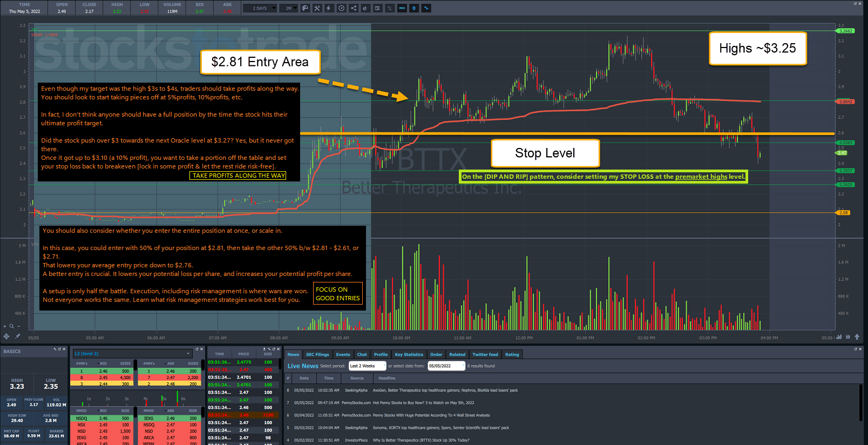The height and width of the screenshot is (445, 868).
Task: Pop out the BASICS panel
Action: click(59, 349)
